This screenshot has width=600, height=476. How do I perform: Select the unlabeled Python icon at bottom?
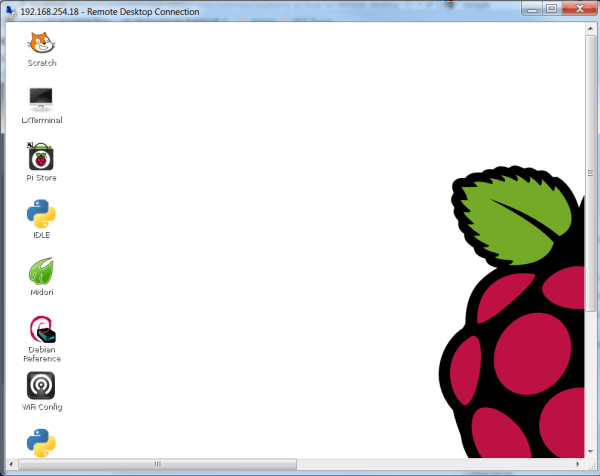click(41, 443)
